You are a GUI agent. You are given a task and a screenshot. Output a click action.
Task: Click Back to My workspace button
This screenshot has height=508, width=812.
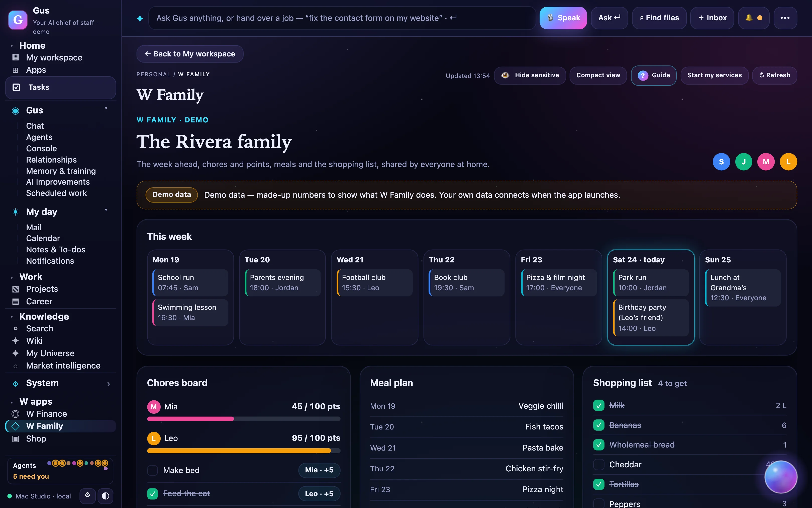click(x=190, y=54)
